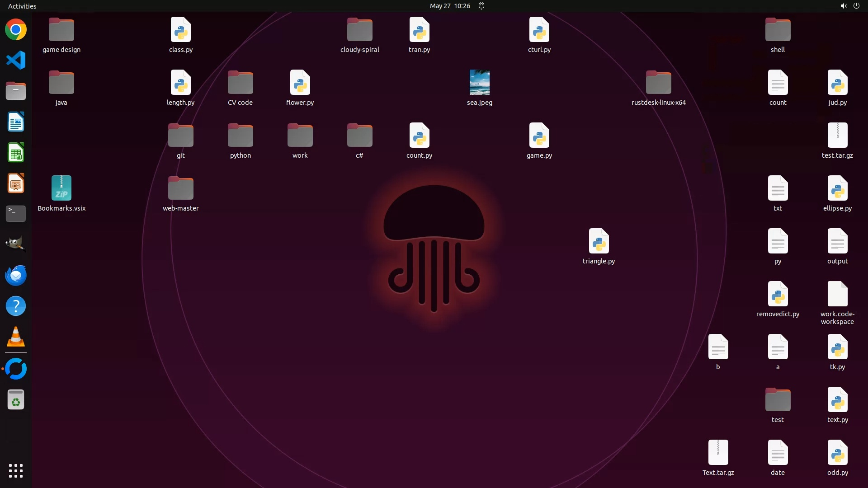Image resolution: width=868 pixels, height=488 pixels.
Task: Click the volume icon in top bar
Action: tap(843, 6)
